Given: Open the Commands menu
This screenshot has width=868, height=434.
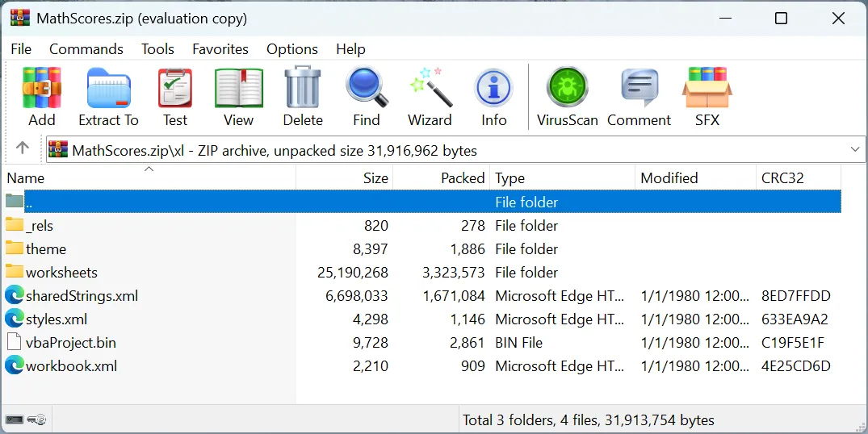Looking at the screenshot, I should pos(86,49).
